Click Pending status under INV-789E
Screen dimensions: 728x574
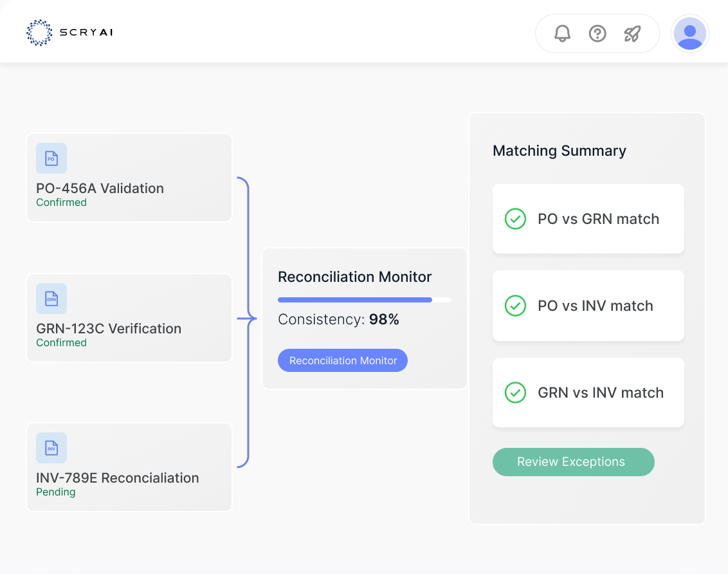coord(56,492)
